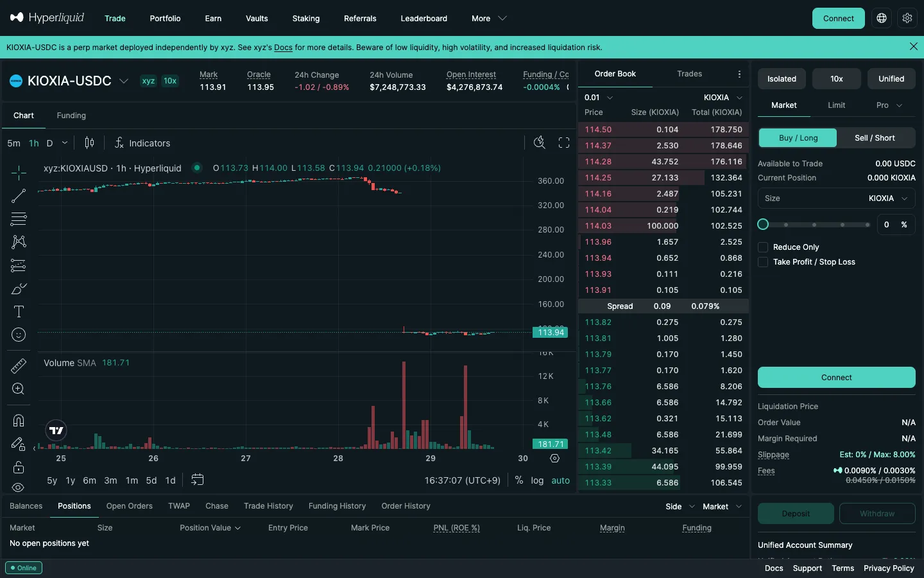Open the forecasting and measurement tools
The width and height of the screenshot is (924, 578).
(x=19, y=265)
